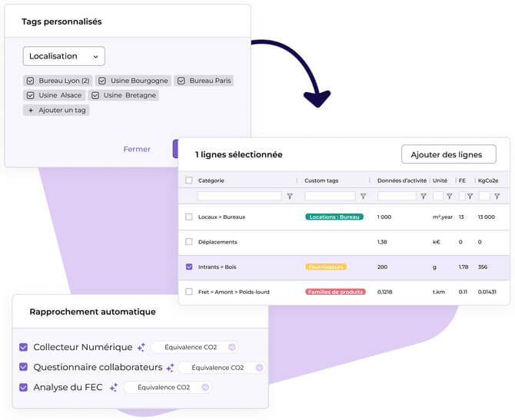
Task: Click the Catégorie filter text field
Action: tap(239, 197)
